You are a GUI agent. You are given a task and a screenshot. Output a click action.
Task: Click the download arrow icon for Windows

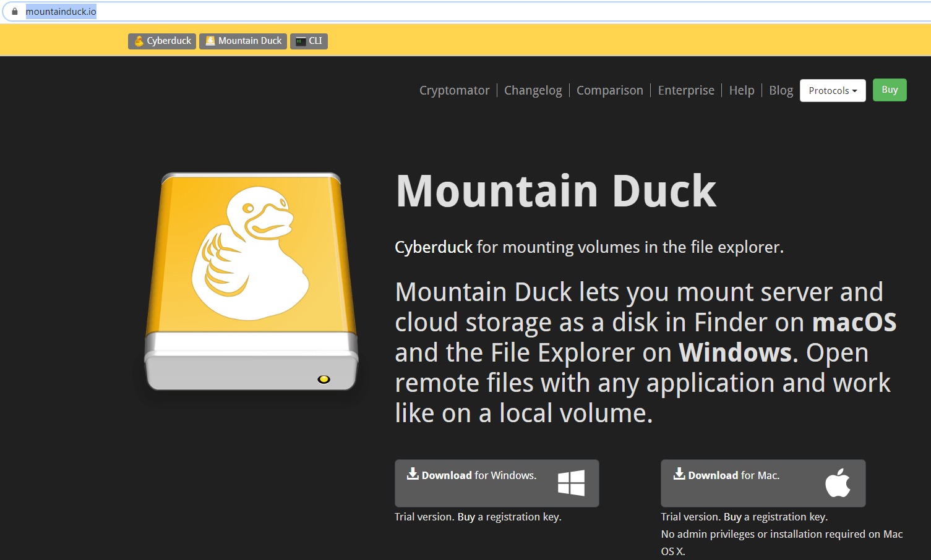coord(413,474)
